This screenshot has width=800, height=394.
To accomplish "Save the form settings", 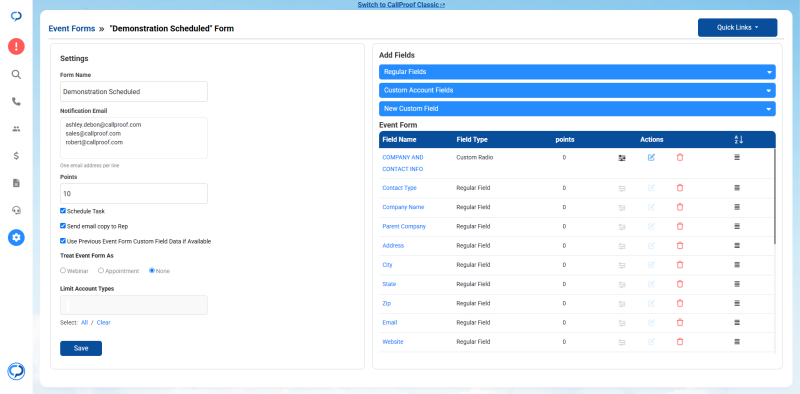I will click(x=81, y=348).
